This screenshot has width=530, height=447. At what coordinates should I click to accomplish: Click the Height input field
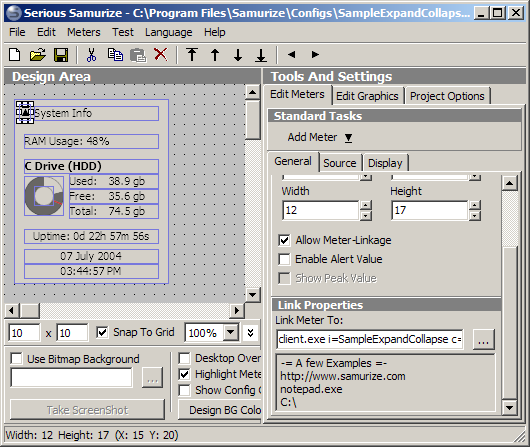pos(430,210)
